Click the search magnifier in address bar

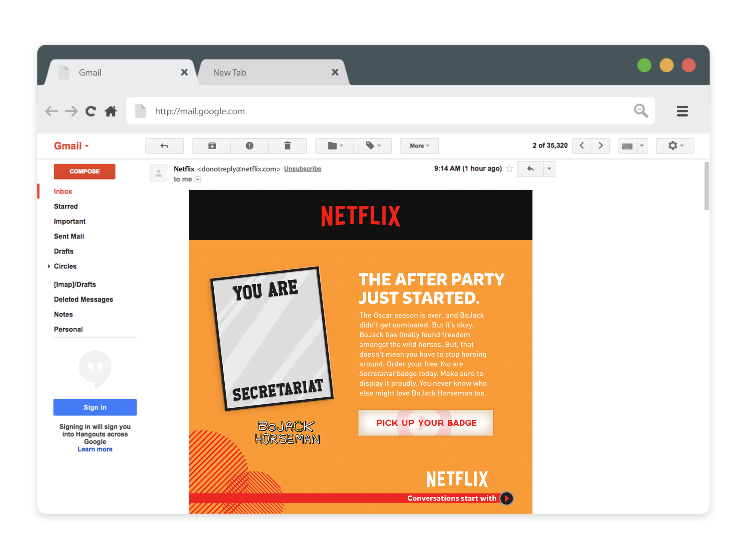click(641, 111)
